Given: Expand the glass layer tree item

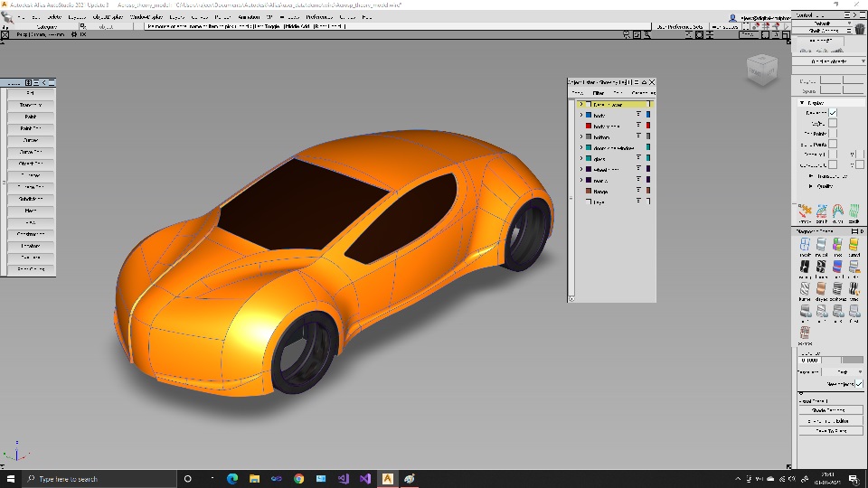Looking at the screenshot, I should (x=581, y=158).
